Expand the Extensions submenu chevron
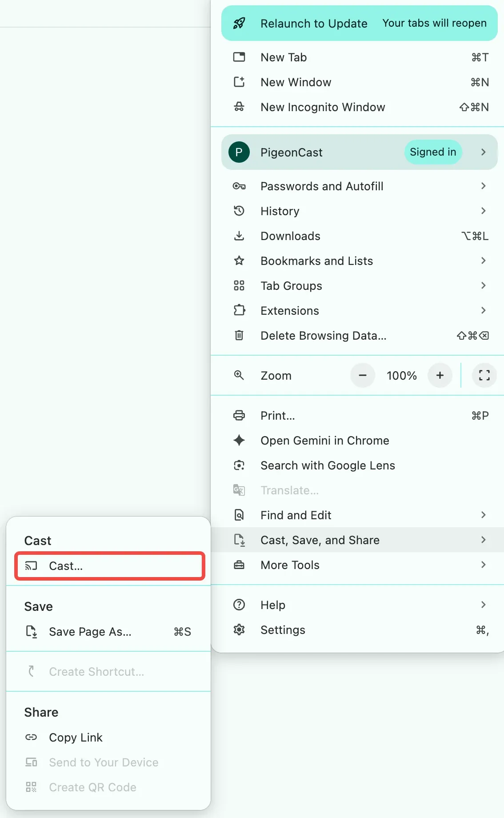The image size is (504, 818). pos(484,310)
